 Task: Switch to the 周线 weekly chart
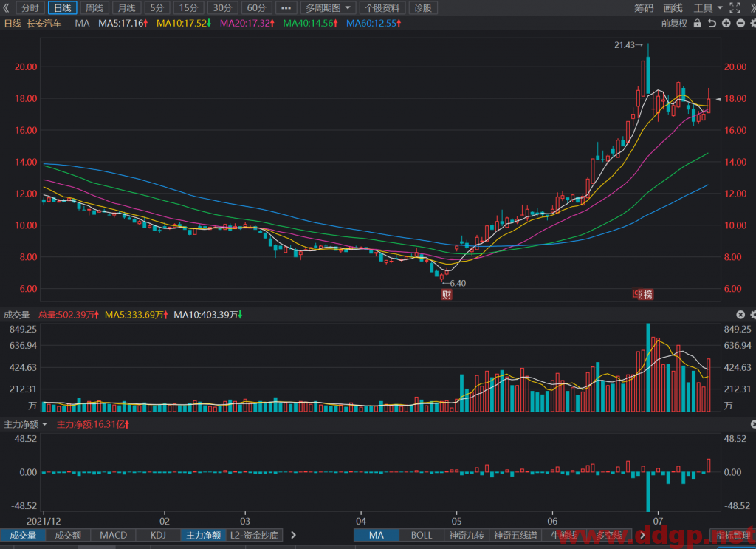point(94,7)
